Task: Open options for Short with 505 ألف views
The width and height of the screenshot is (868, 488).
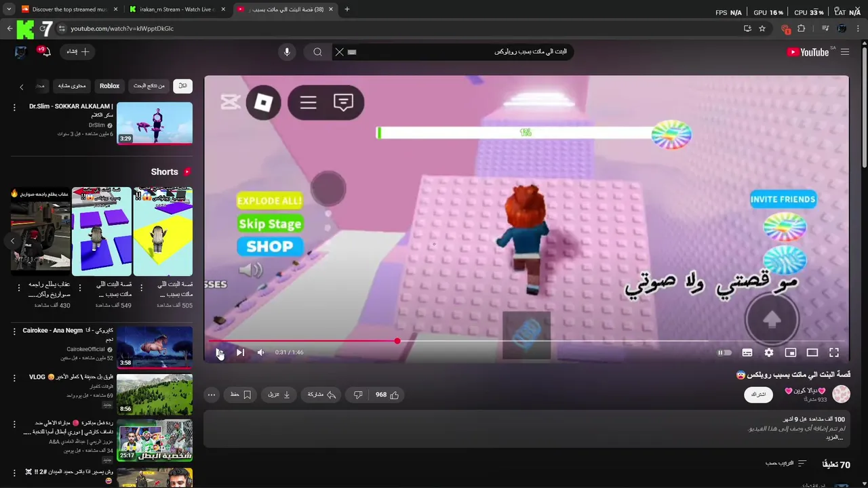Action: 141,287
